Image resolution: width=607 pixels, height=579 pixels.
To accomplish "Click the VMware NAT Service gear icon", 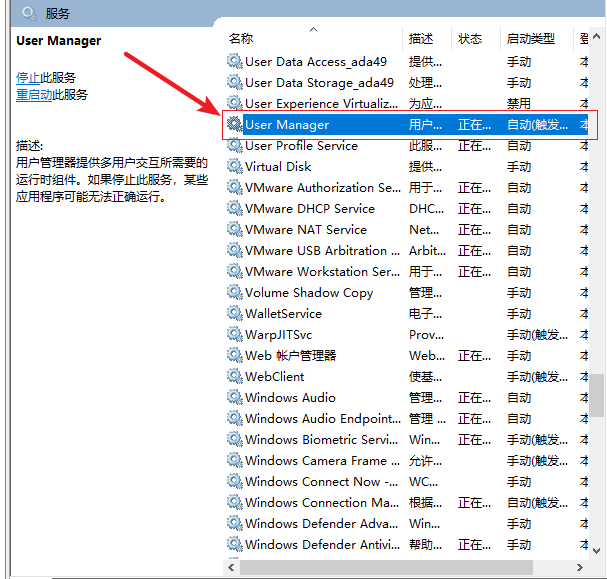I will (x=235, y=230).
